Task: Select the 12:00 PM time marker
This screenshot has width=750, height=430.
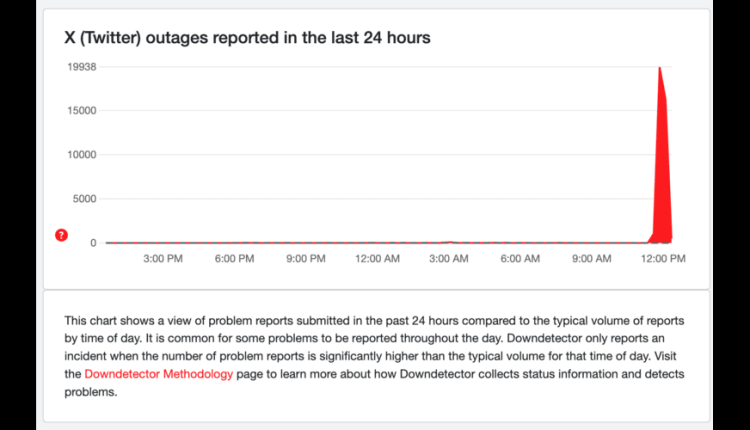Action: [x=663, y=259]
